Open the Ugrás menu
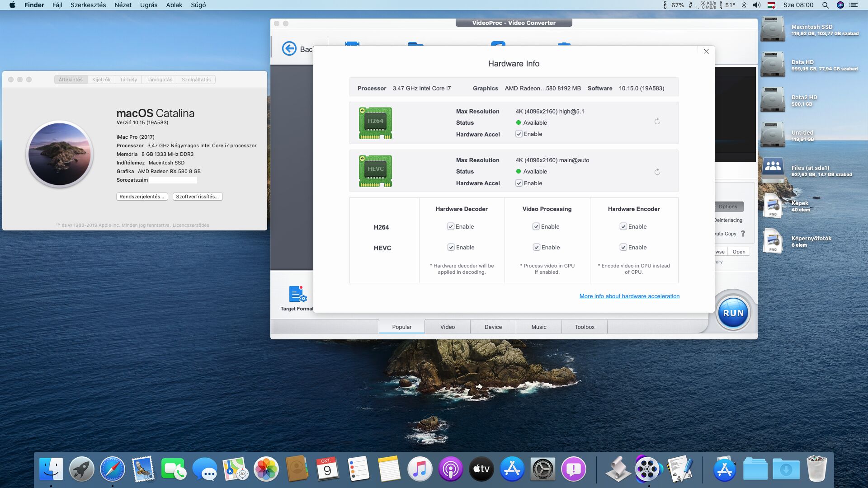Viewport: 868px width, 488px height. [x=149, y=5]
